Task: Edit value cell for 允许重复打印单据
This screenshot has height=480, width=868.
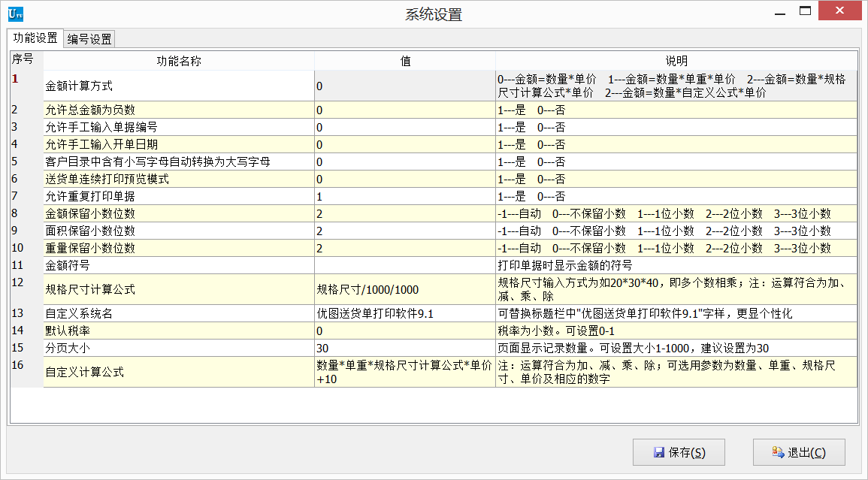Action: (x=405, y=196)
